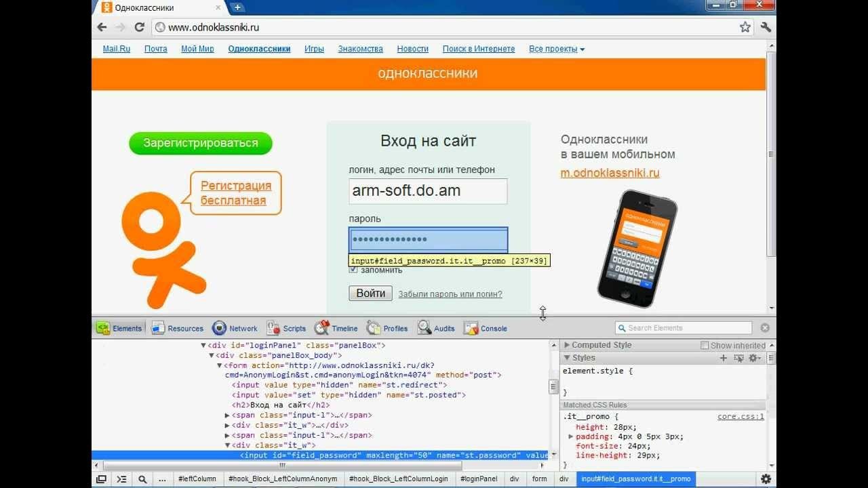Toggle the 'запомнить' remember-me checkbox

click(353, 270)
